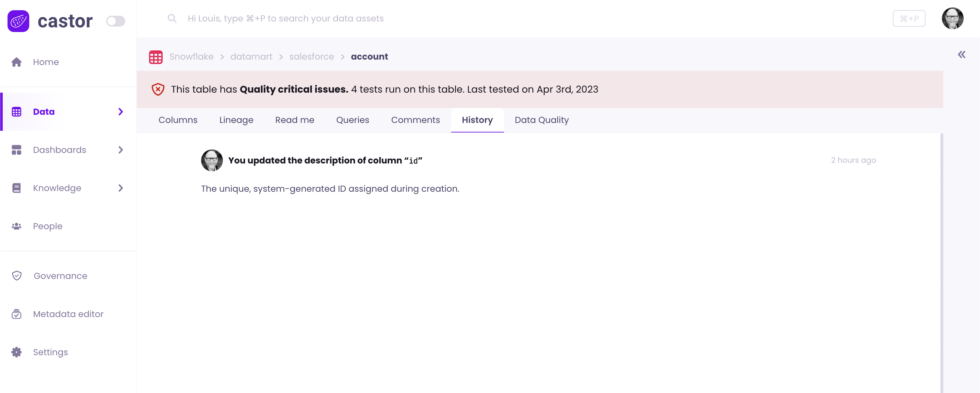The width and height of the screenshot is (980, 393).
Task: Open the user profile avatar top right
Action: coord(952,18)
